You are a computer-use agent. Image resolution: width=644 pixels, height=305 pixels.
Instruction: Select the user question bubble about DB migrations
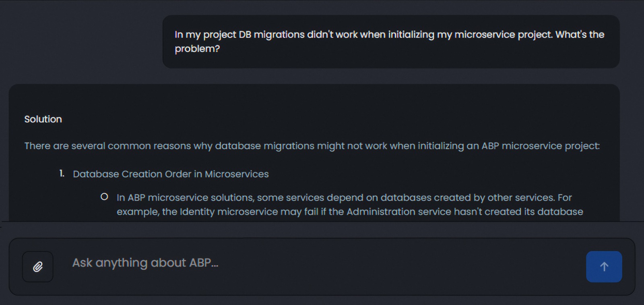pyautogui.click(x=391, y=41)
